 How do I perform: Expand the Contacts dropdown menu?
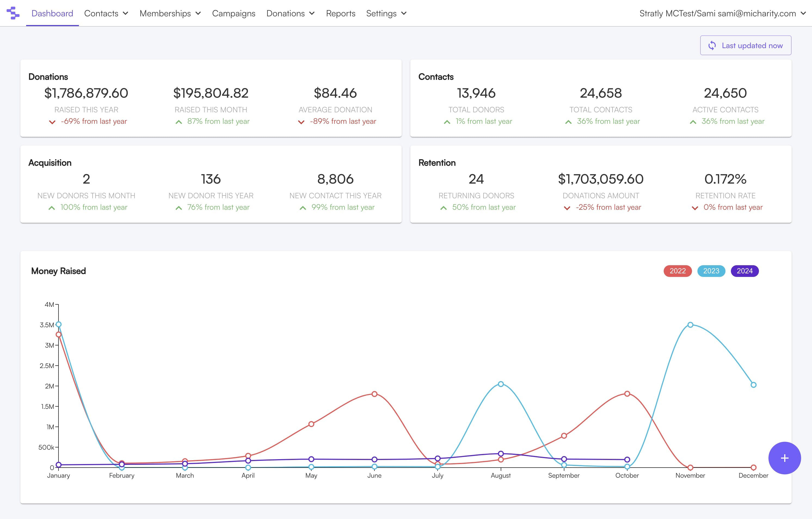106,14
